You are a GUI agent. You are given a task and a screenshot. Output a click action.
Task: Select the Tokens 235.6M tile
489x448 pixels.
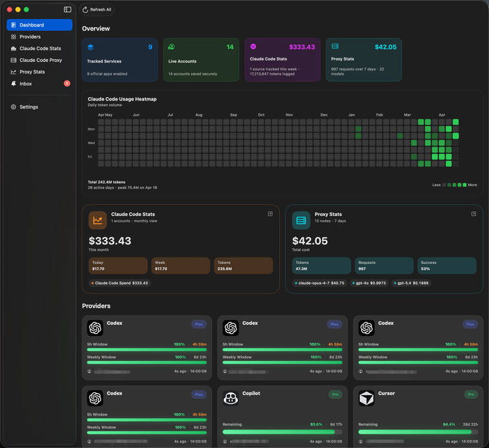(x=243, y=265)
